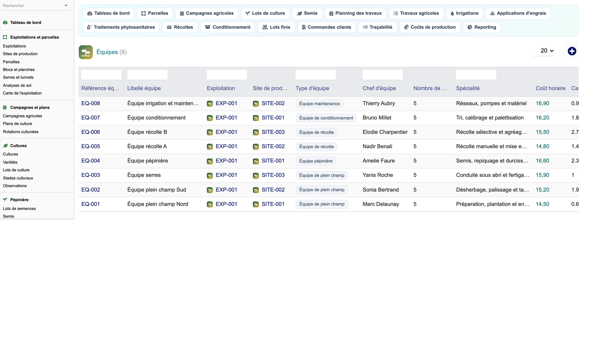Expand the Rechercher dropdown arrow

click(x=66, y=6)
